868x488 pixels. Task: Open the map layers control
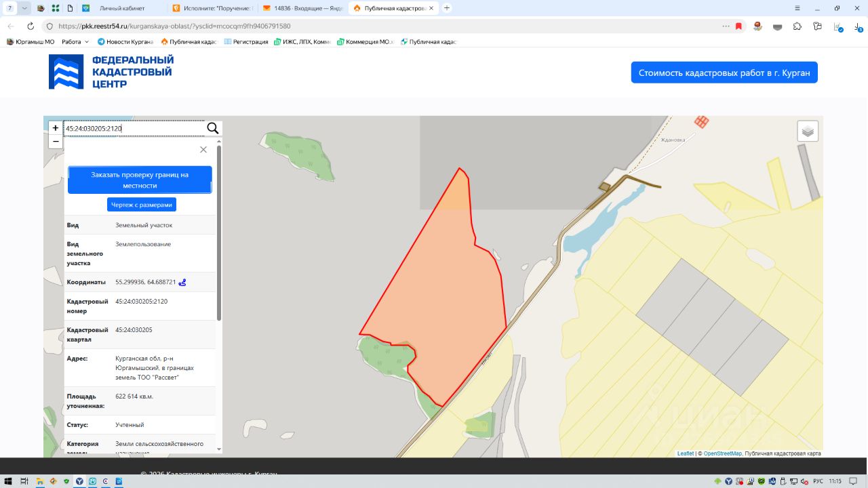click(x=808, y=131)
